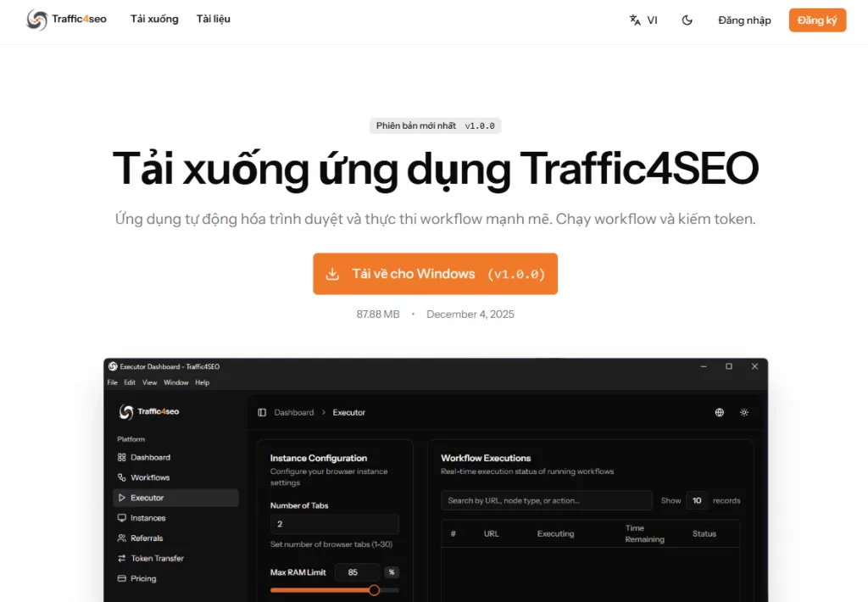This screenshot has height=602, width=868.
Task: Click Instances monitor icon in sidebar
Action: coord(122,517)
